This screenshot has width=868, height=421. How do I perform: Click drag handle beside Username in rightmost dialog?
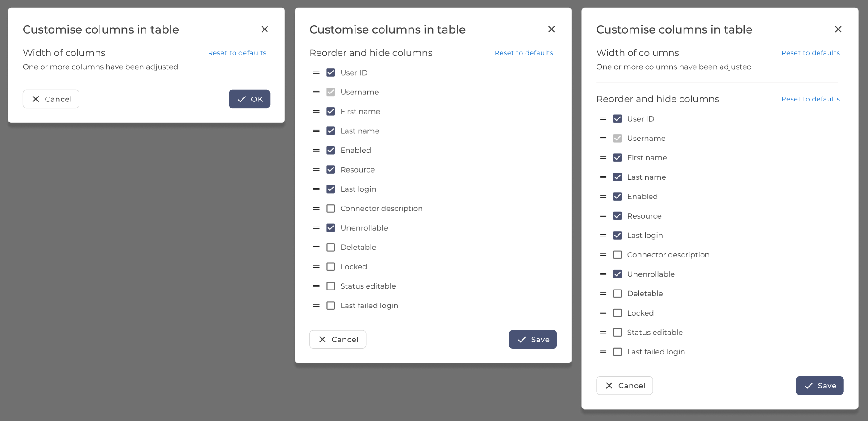pos(603,138)
